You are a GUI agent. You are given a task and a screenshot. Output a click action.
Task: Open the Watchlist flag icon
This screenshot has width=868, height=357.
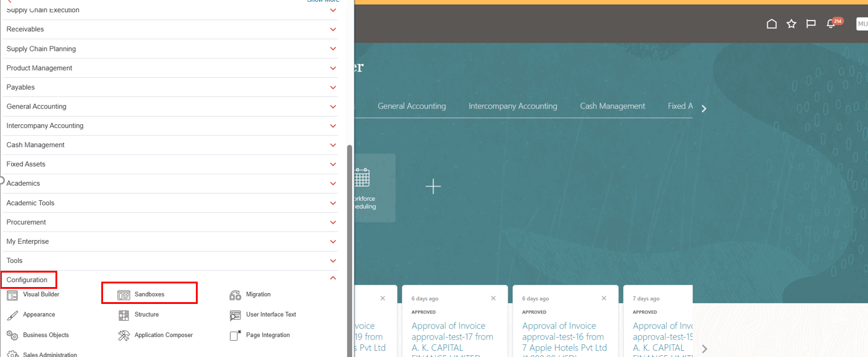tap(811, 24)
